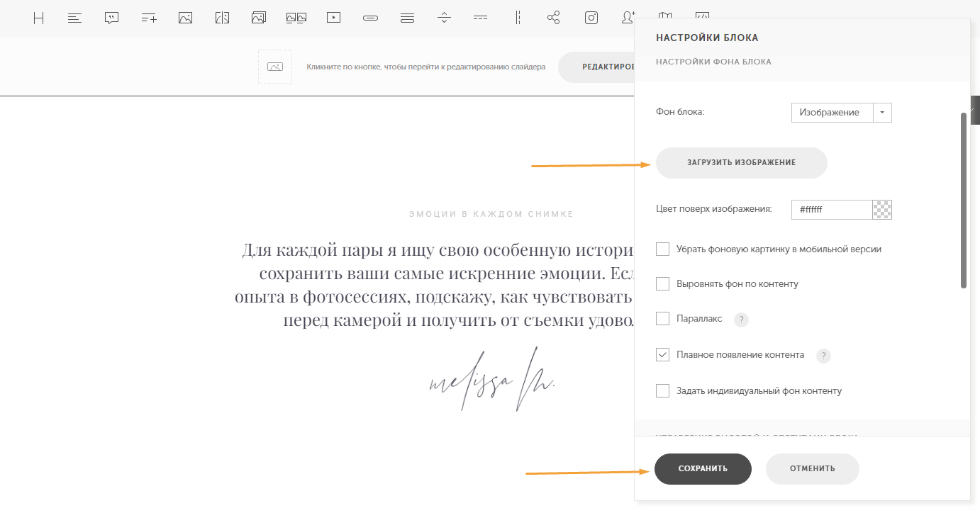The height and width of the screenshot is (513, 980).
Task: Click the paragraph starting Для каждой пары
Action: 435,286
